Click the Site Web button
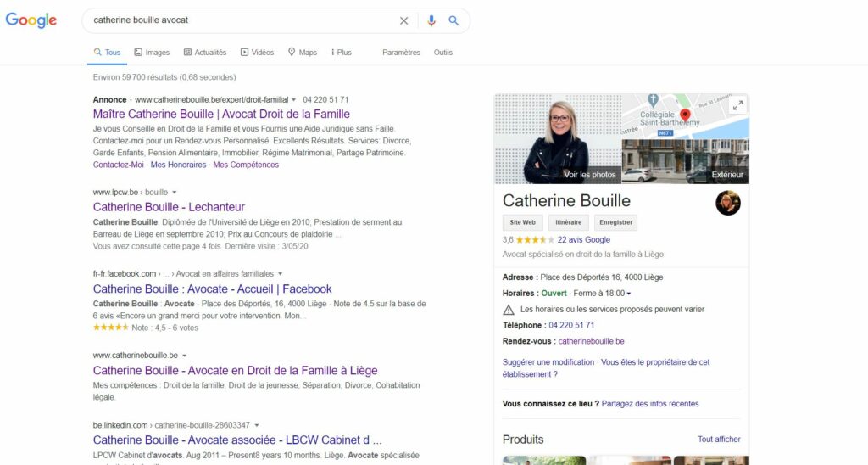The height and width of the screenshot is (465, 868). click(x=522, y=222)
